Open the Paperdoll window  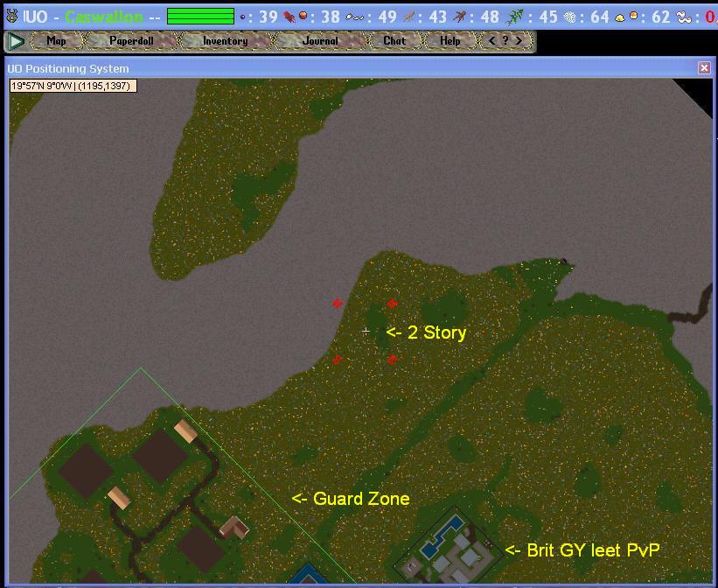point(131,41)
